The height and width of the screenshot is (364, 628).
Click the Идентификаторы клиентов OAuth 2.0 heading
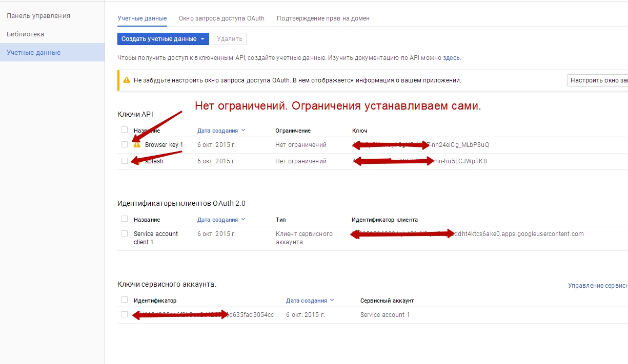181,203
